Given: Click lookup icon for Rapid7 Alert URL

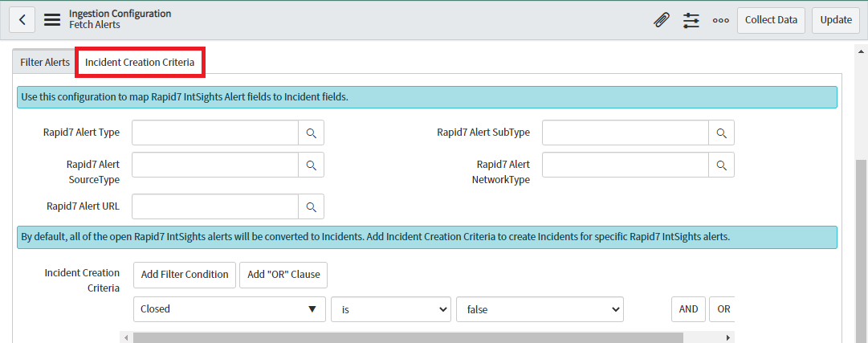Looking at the screenshot, I should [x=311, y=206].
